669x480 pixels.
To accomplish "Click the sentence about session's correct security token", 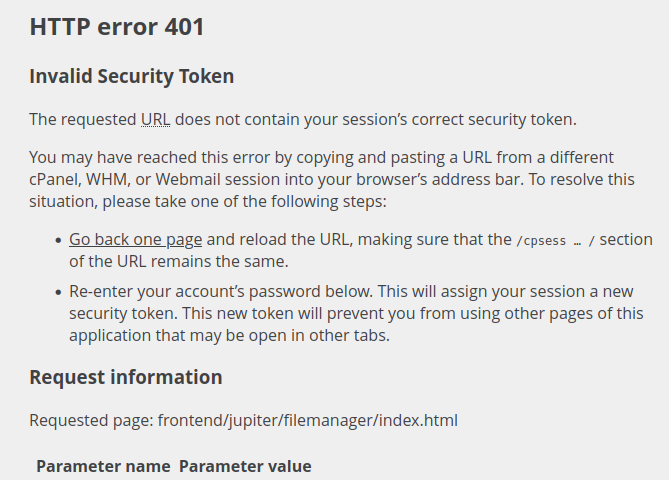I will [303, 119].
